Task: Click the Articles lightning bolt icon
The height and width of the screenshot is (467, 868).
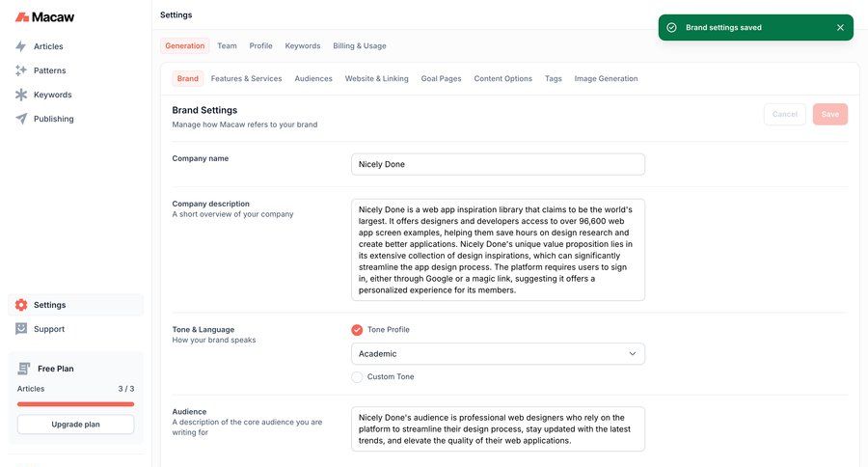Action: point(21,46)
